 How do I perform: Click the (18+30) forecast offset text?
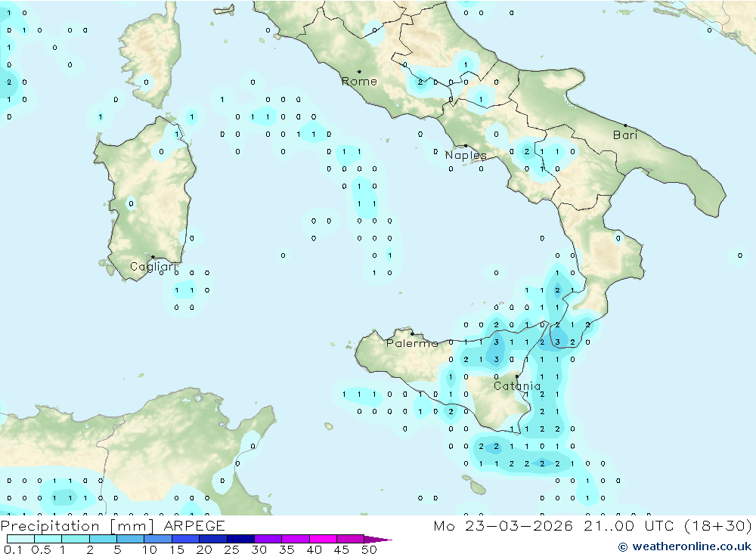pyautogui.click(x=718, y=525)
